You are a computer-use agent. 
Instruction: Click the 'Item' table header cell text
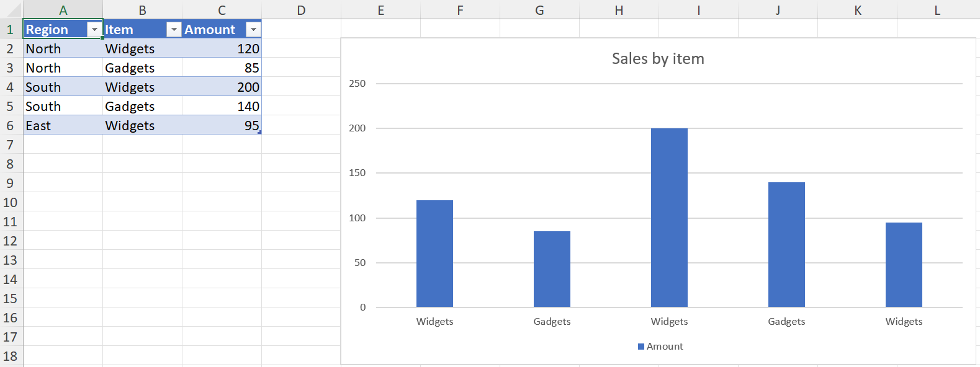click(x=119, y=30)
